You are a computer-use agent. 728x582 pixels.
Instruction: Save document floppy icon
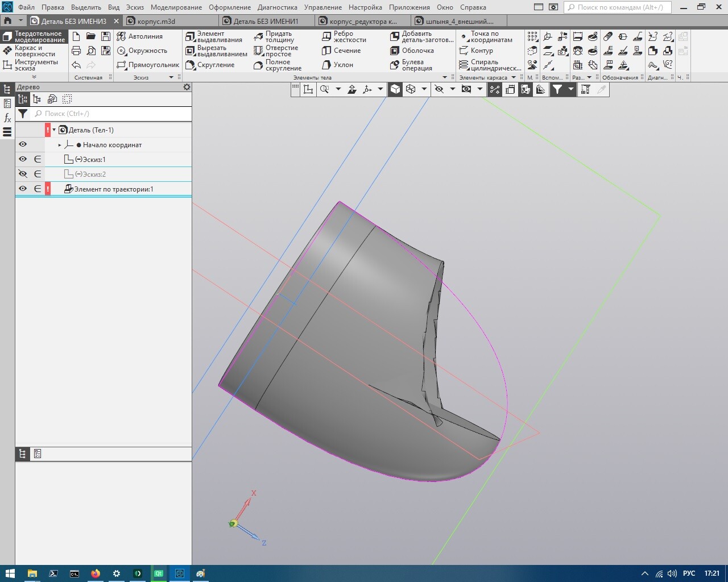tap(106, 36)
